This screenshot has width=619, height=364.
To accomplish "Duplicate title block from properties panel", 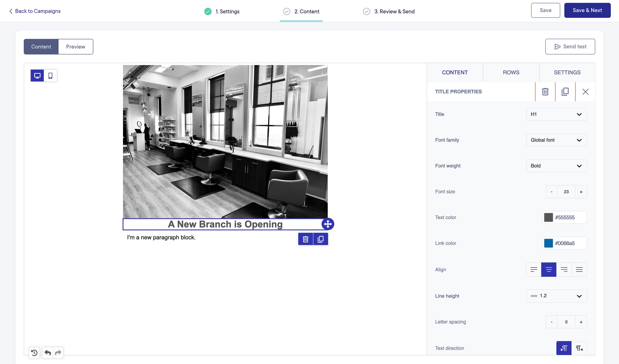I will tap(565, 92).
